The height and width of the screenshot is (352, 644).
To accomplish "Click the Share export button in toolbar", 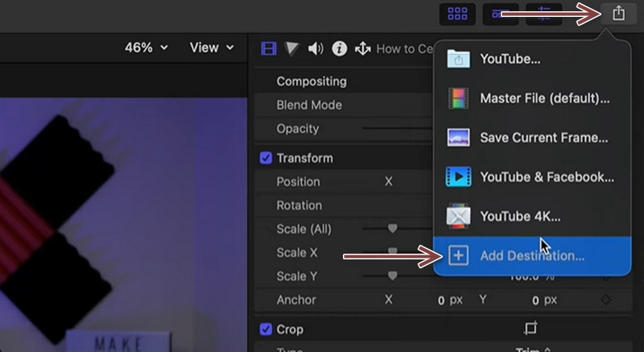I will point(618,14).
